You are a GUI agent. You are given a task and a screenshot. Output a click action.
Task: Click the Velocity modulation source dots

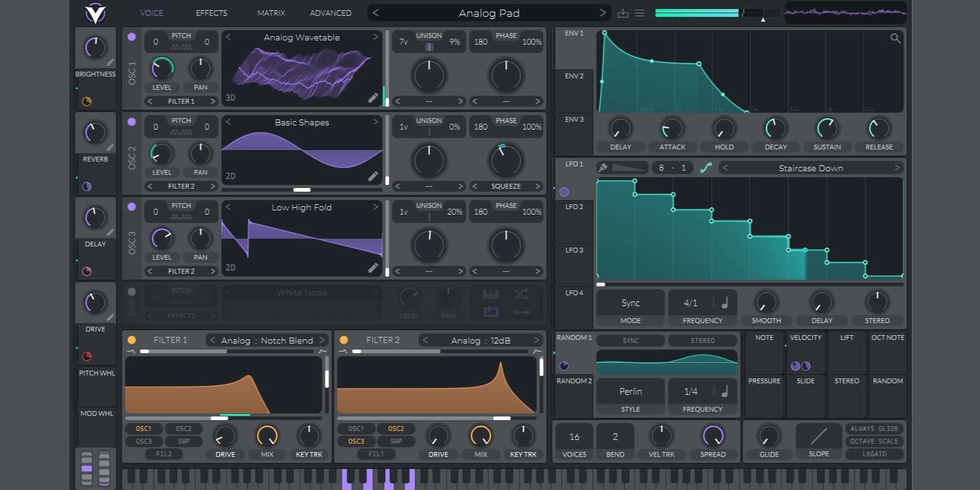pos(800,366)
